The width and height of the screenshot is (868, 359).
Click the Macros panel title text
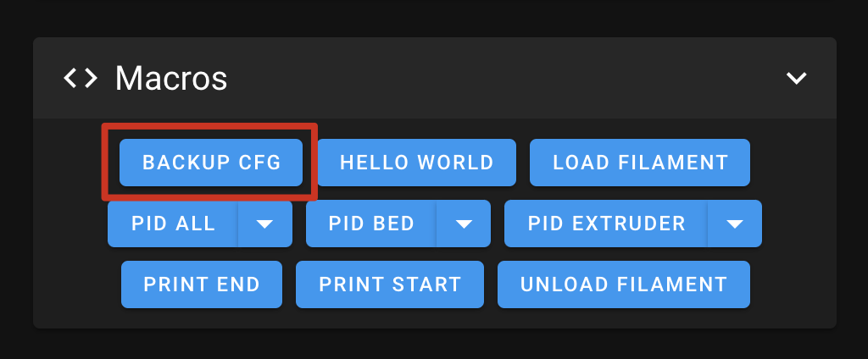tap(171, 79)
